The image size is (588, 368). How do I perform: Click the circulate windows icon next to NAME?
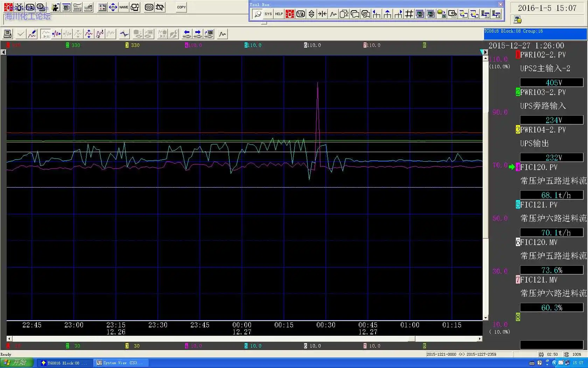coord(135,7)
